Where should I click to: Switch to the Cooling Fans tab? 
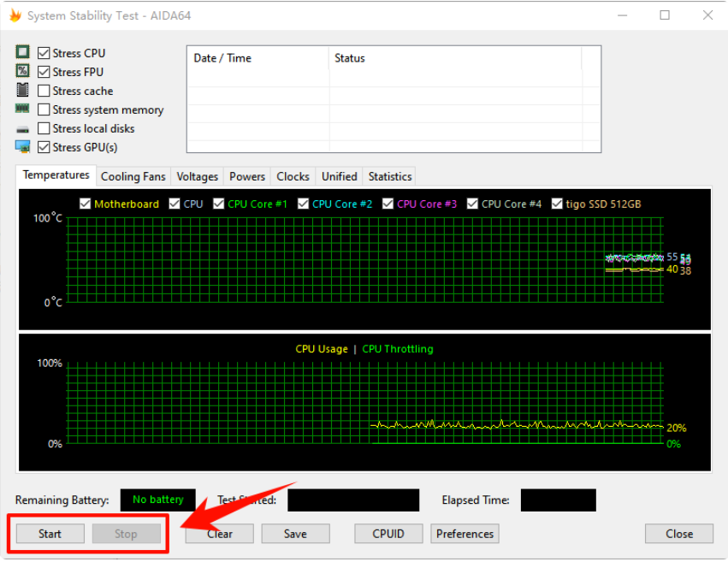tap(133, 177)
